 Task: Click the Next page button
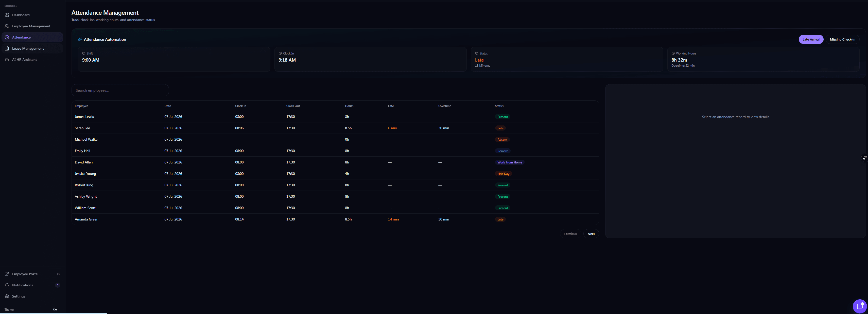(591, 234)
